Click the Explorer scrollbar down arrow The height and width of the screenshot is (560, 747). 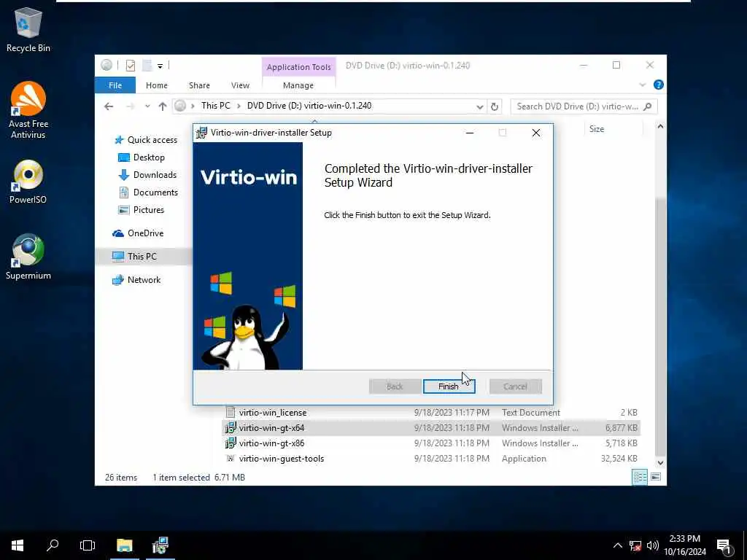coord(660,463)
